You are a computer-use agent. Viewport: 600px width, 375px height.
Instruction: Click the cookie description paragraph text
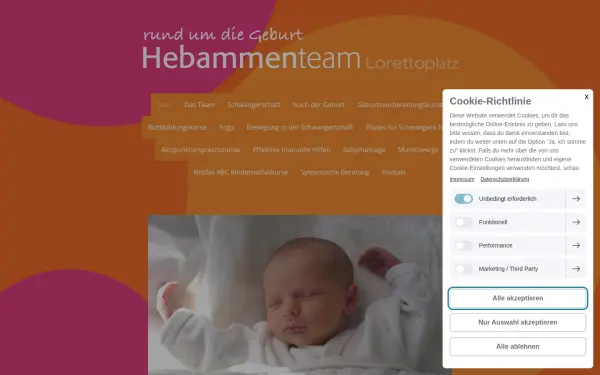pos(517,142)
